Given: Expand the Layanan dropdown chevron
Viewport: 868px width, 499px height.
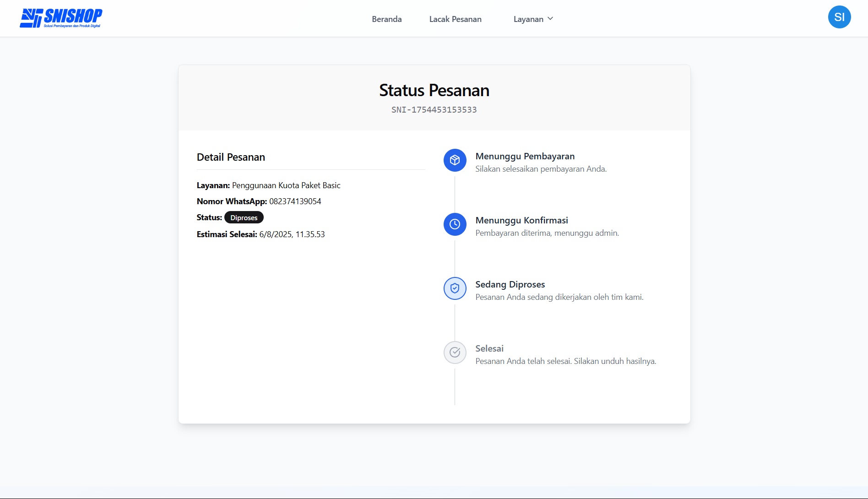Looking at the screenshot, I should click(x=550, y=19).
